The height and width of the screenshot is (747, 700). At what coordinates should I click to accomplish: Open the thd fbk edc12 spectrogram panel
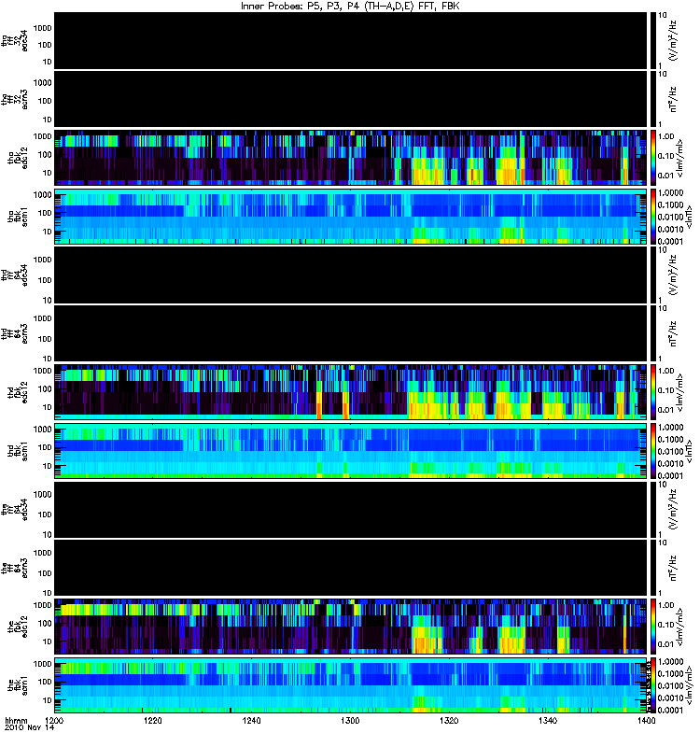tap(351, 392)
